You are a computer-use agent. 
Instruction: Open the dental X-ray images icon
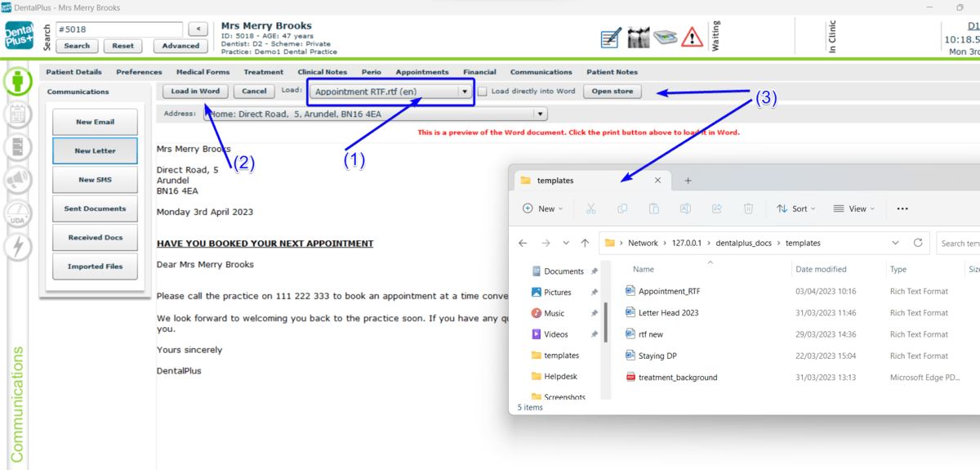pos(638,38)
